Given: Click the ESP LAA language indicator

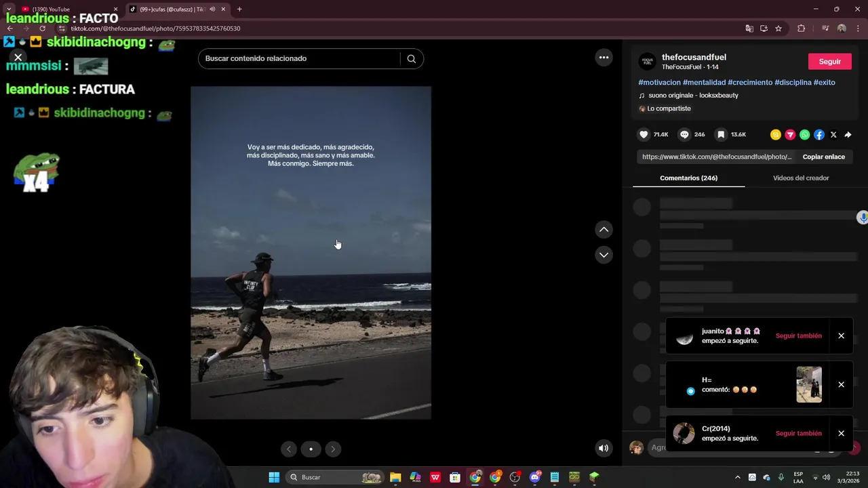Looking at the screenshot, I should (x=798, y=477).
